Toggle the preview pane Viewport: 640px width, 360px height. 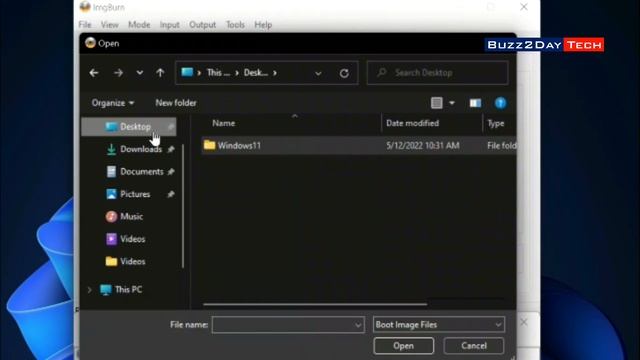pyautogui.click(x=475, y=103)
